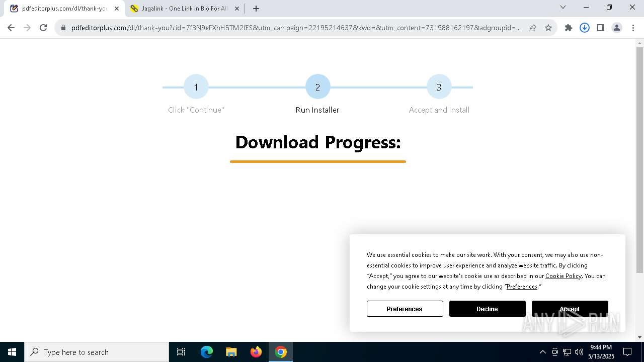Open a new browser tab
This screenshot has height=362, width=644.
point(256,9)
